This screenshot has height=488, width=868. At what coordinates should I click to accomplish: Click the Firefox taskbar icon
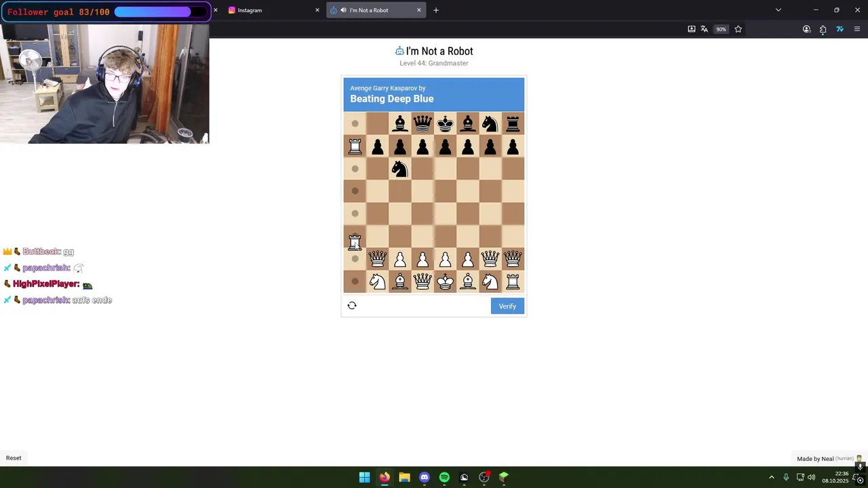pyautogui.click(x=384, y=477)
